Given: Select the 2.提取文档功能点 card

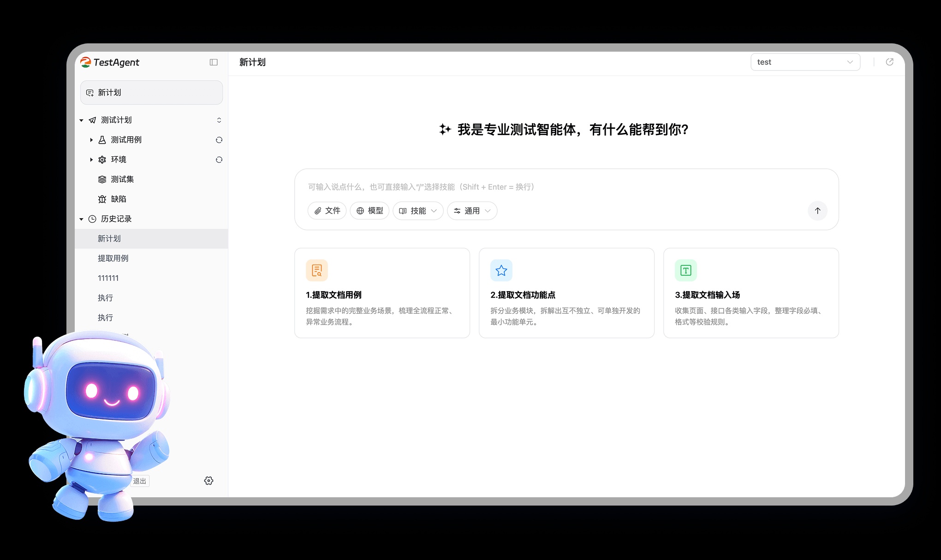Looking at the screenshot, I should click(x=566, y=293).
